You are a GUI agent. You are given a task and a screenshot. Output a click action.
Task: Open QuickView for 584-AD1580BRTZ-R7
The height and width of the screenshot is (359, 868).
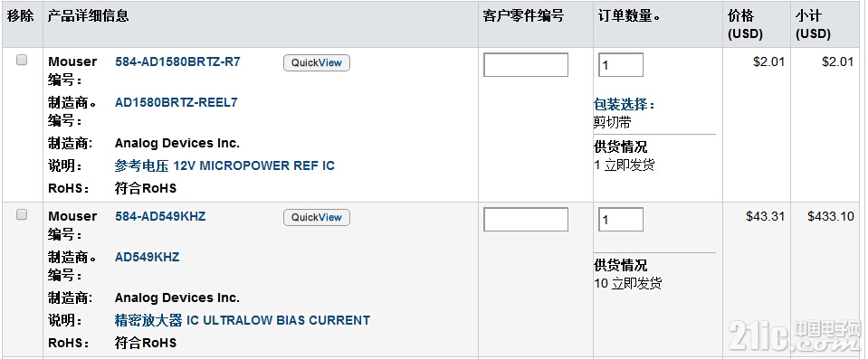click(317, 62)
